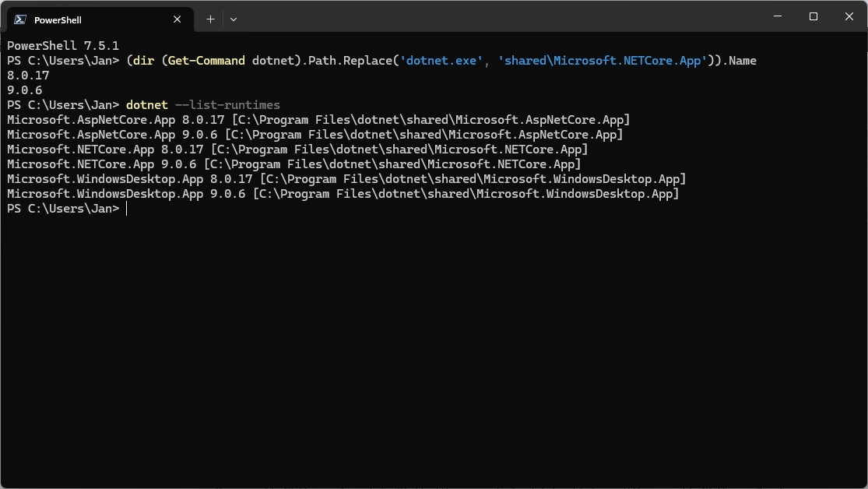The width and height of the screenshot is (868, 489).
Task: Click the Microsoft.WindowsDesktop.App 8.0.17 output line
Action: pyautogui.click(x=346, y=179)
